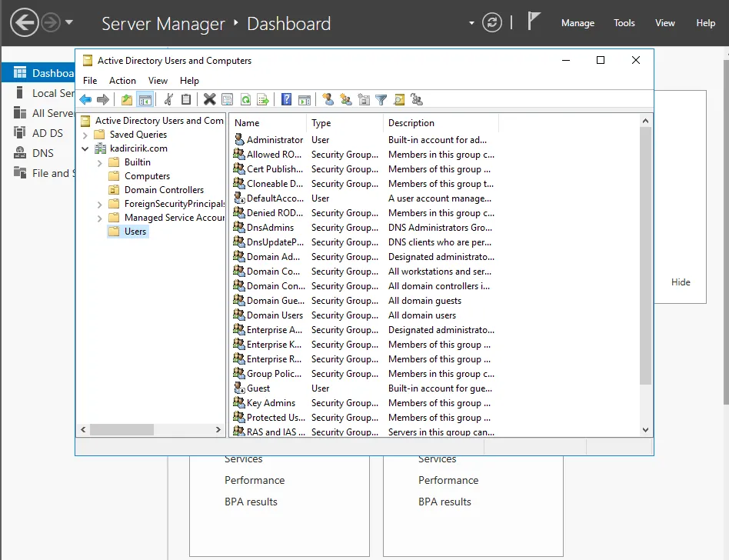Open the Action menu in ADUC

[x=122, y=81]
